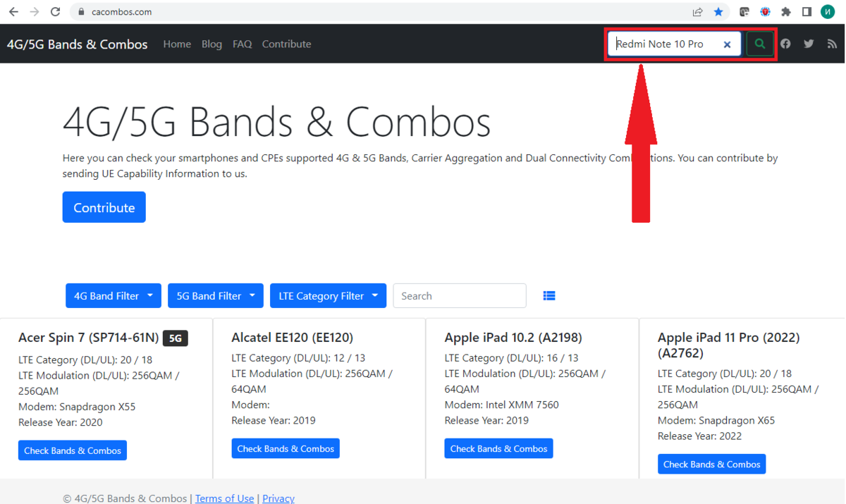The width and height of the screenshot is (846, 504).
Task: Reload the page with the refresh icon
Action: pos(56,12)
